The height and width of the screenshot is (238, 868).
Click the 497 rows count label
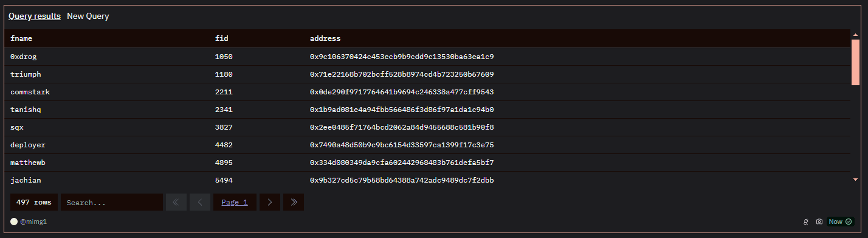[x=34, y=202]
